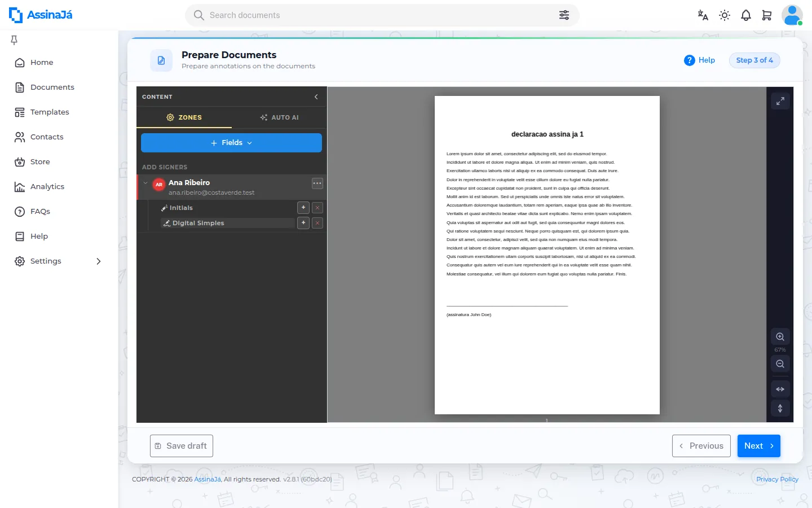Screen dimensions: 812x508
Task: Focus the Search documents field
Action: coord(382,15)
